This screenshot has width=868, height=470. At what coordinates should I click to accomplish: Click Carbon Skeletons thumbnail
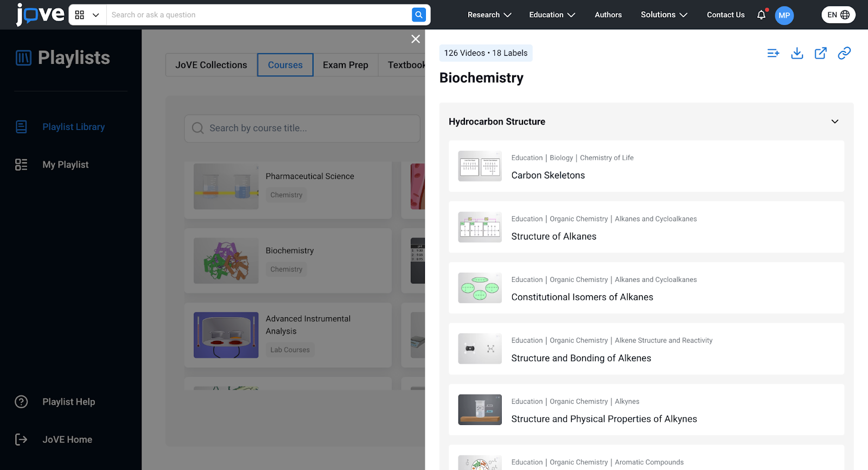tap(480, 166)
